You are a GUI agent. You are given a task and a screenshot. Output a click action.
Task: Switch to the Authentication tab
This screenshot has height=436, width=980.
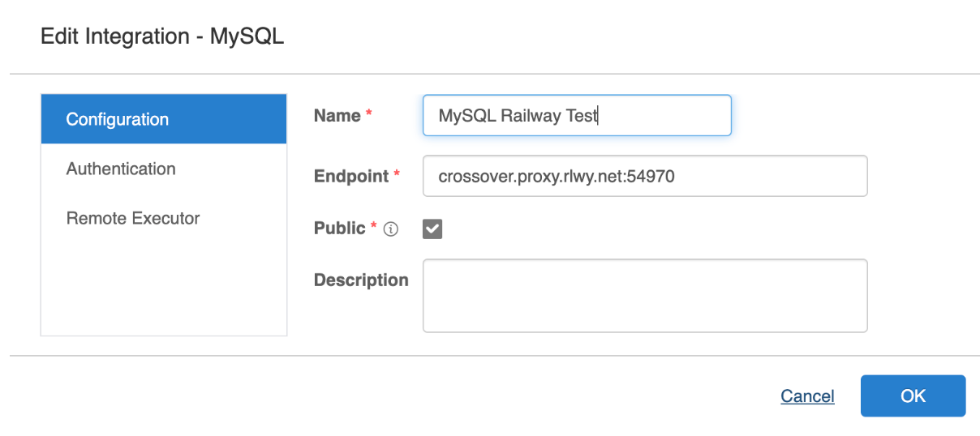tap(164, 169)
